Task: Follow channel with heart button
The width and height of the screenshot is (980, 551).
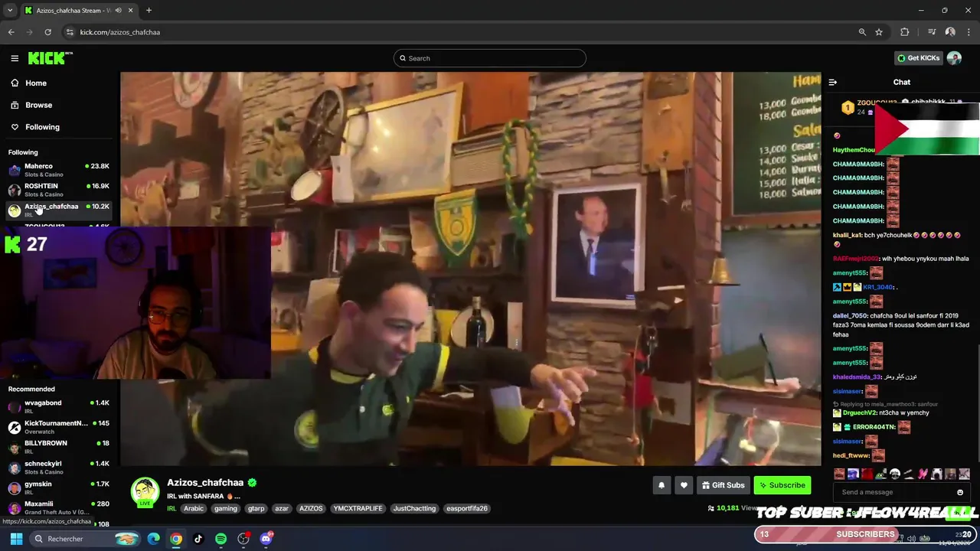Action: click(684, 485)
